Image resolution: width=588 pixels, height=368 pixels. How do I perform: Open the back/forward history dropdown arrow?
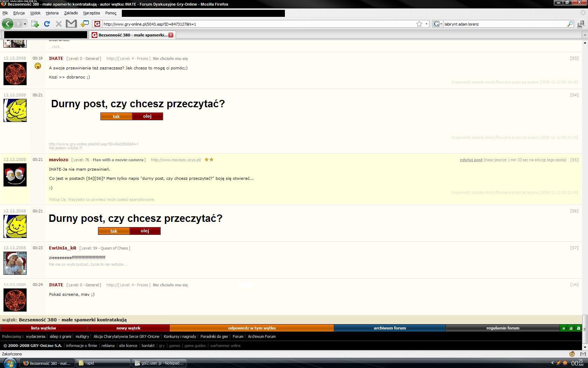pos(25,24)
